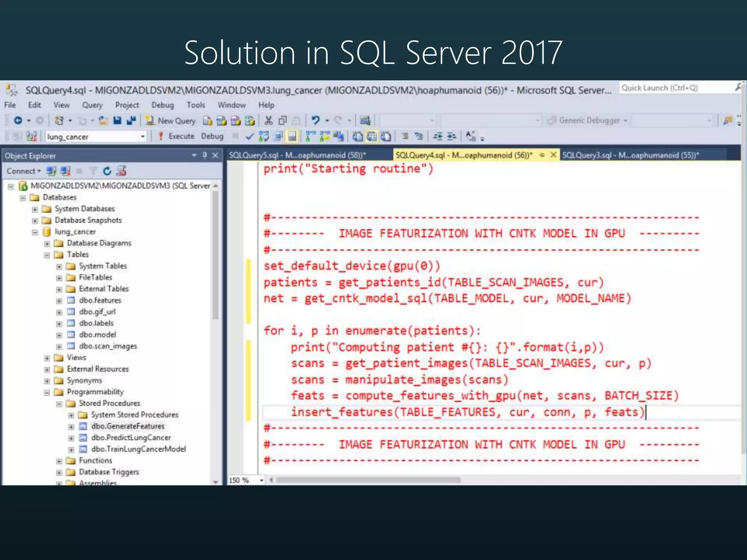Click the editor horizontal scrollbar thumb
Screen dimensions: 747x560
pos(368,480)
